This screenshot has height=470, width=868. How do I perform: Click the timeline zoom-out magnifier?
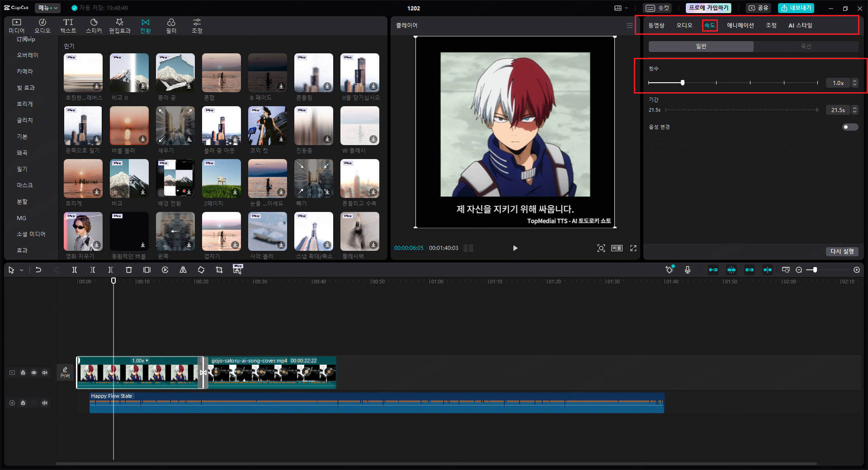[799, 270]
